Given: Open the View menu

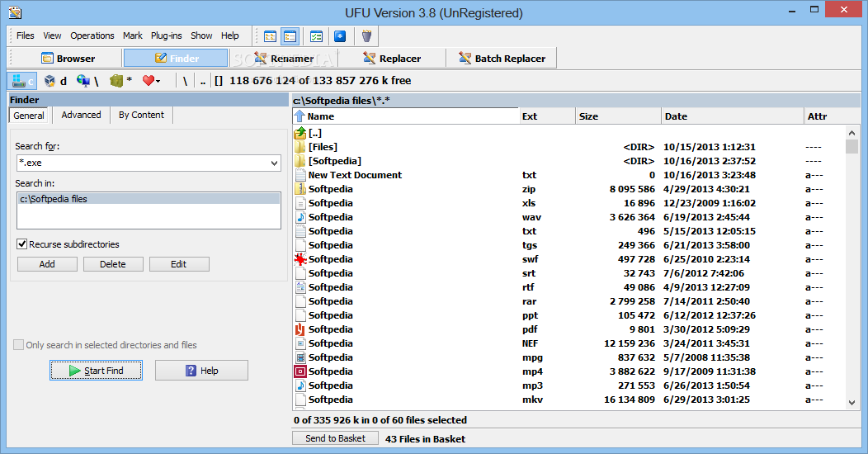Looking at the screenshot, I should [52, 35].
